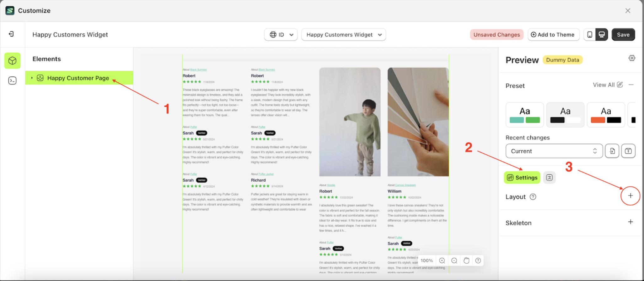This screenshot has height=281, width=644.
Task: Open the Current recent changes dropdown
Action: point(554,151)
